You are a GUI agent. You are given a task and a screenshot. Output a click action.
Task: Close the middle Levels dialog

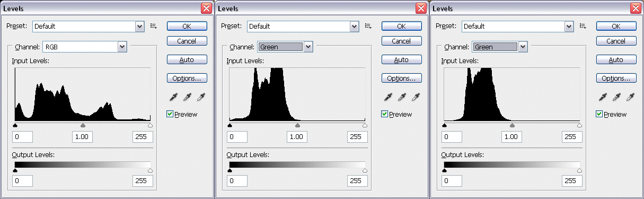tap(421, 8)
